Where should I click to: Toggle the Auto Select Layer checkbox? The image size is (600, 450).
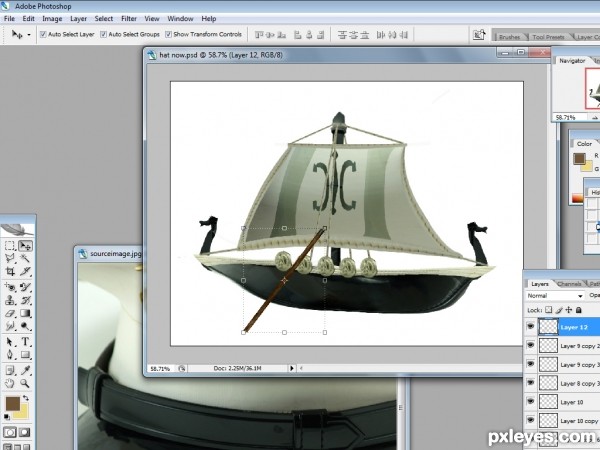click(43, 34)
